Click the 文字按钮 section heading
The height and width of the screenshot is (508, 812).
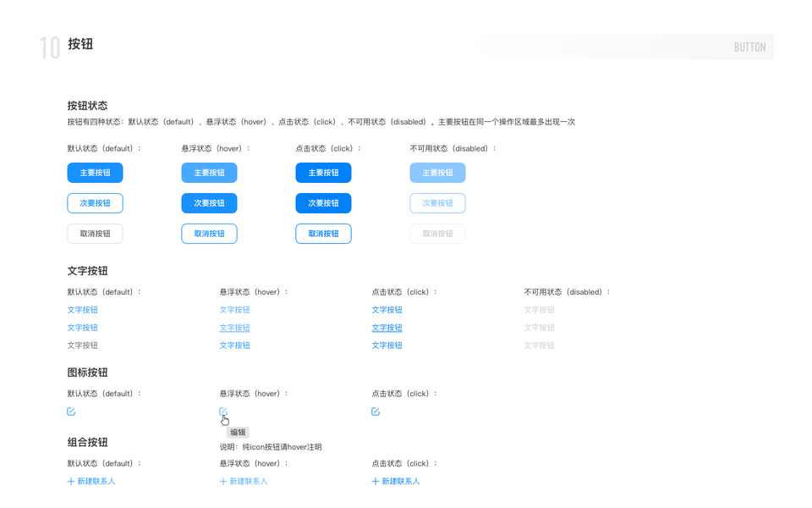(x=87, y=271)
